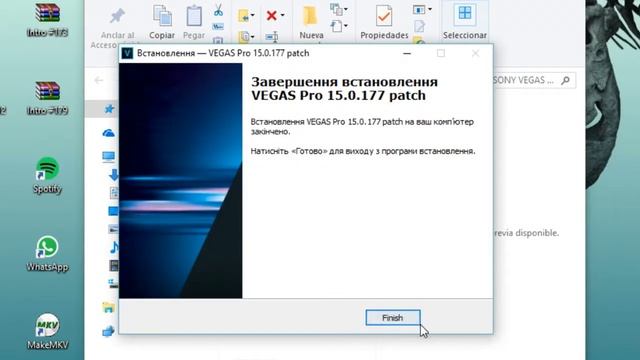The height and width of the screenshot is (360, 640).
Task: Click the Easy access icon in the ribbon
Action: 336,27
